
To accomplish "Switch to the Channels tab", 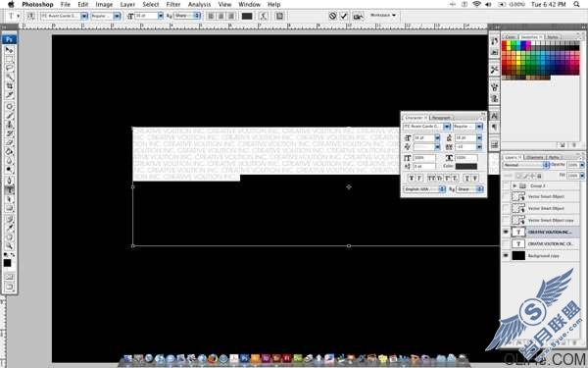I will coord(535,157).
